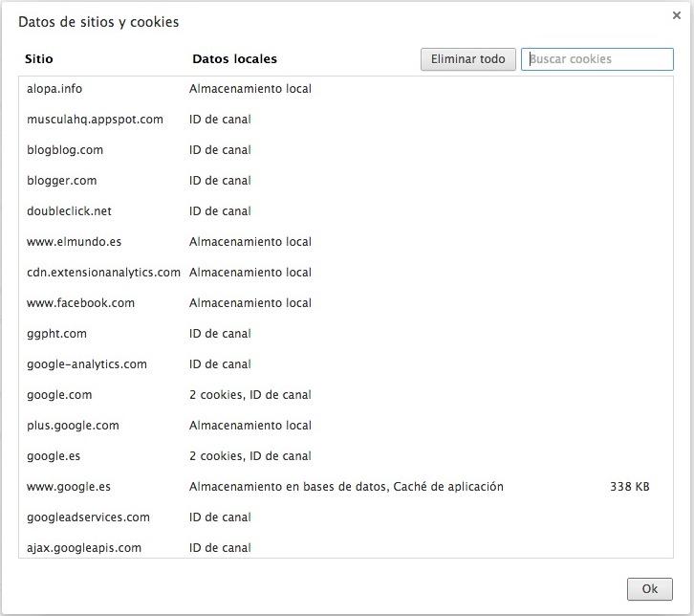Select the alopa.info site row
Viewport: 694px width, 616px height.
[x=54, y=89]
